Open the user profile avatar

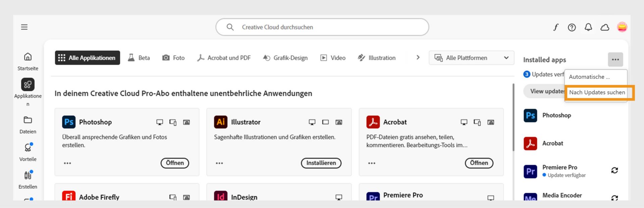pyautogui.click(x=622, y=27)
